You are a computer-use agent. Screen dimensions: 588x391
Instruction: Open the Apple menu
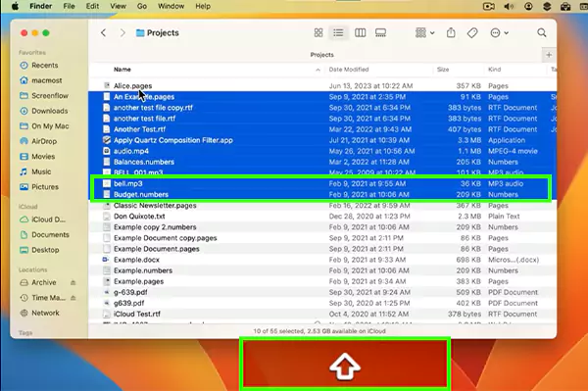click(15, 7)
